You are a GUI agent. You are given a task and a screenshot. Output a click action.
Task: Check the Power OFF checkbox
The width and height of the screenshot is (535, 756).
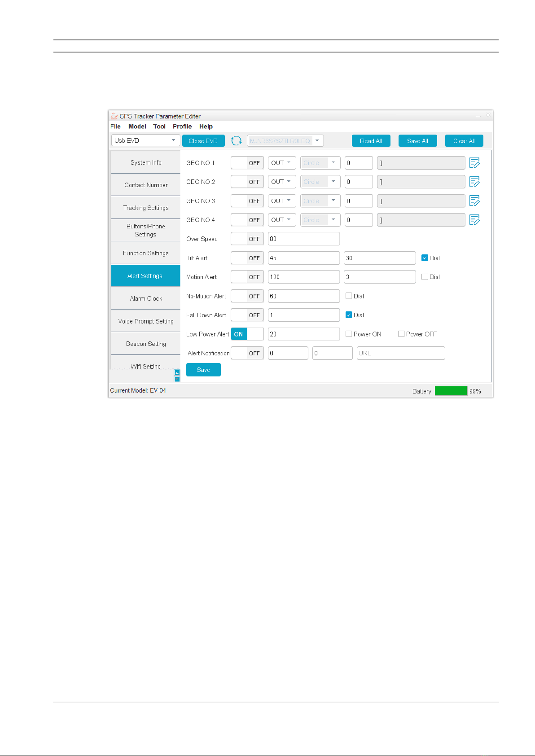coord(401,334)
